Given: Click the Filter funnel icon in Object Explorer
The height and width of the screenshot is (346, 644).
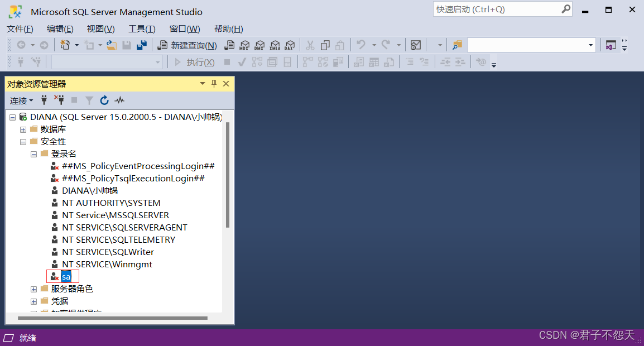Looking at the screenshot, I should [89, 100].
